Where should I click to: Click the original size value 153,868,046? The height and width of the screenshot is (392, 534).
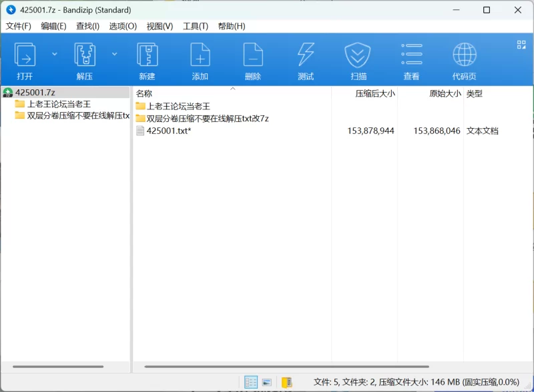pos(437,131)
